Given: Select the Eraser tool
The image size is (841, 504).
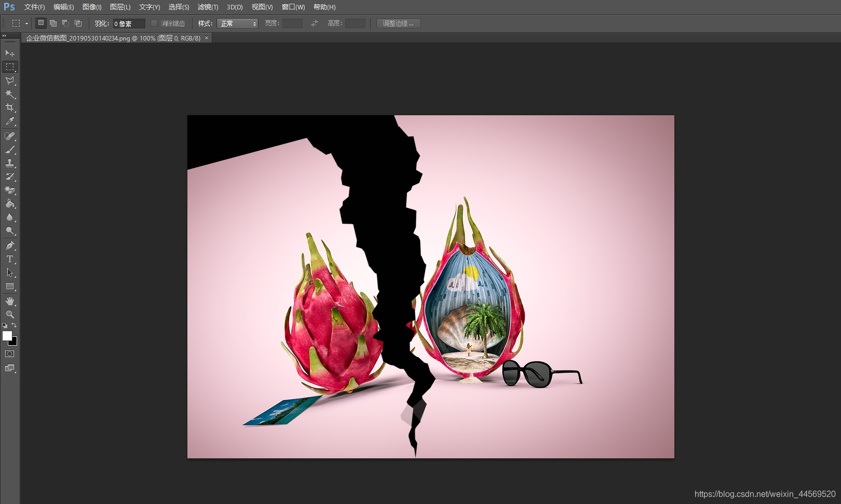Looking at the screenshot, I should (10, 190).
